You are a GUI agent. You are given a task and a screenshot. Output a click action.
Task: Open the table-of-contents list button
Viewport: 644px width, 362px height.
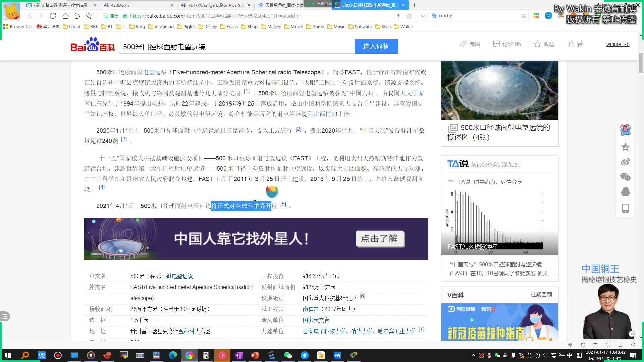tap(5, 316)
